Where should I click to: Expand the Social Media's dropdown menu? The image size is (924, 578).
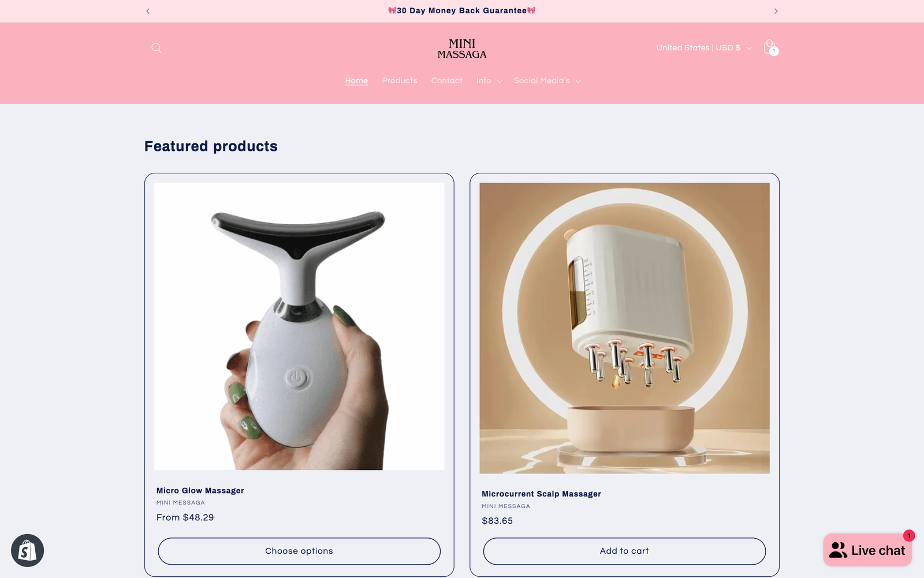[547, 81]
